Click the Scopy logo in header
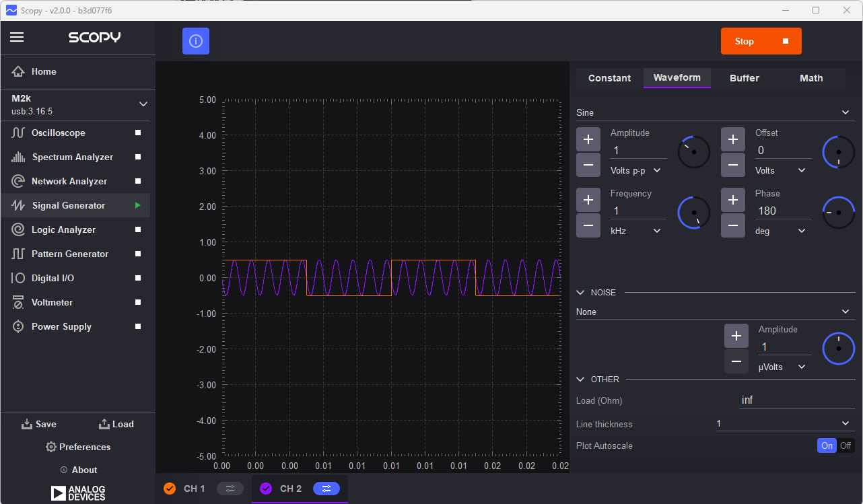This screenshot has height=504, width=863. tap(95, 38)
